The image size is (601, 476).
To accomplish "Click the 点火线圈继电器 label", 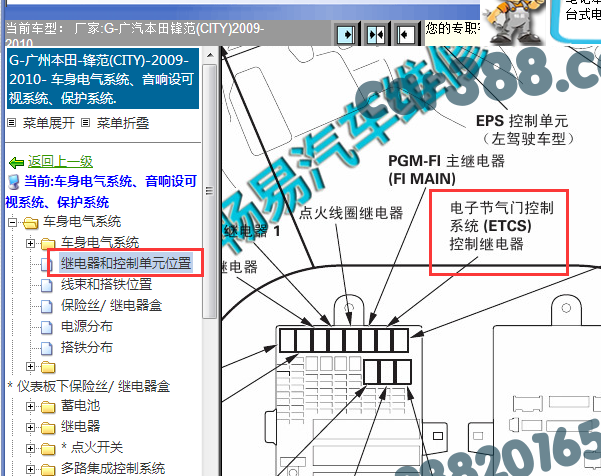I will pyautogui.click(x=351, y=213).
